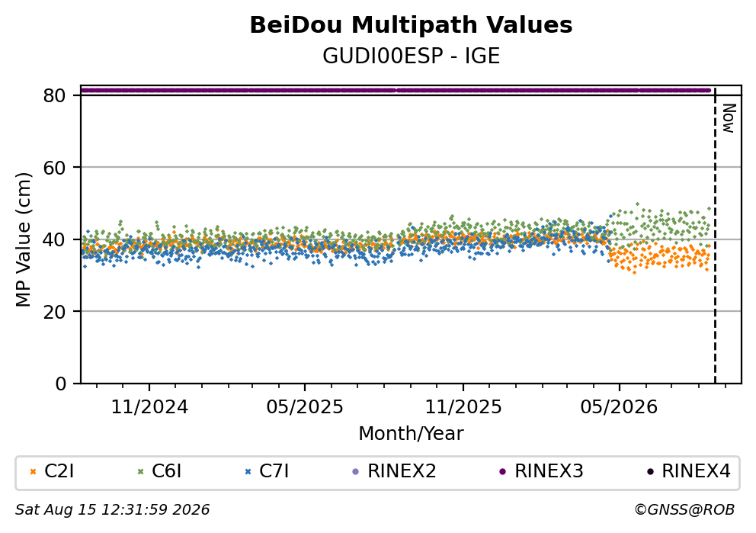
Task: Click the 20 y-axis tick label
Action: (54, 312)
